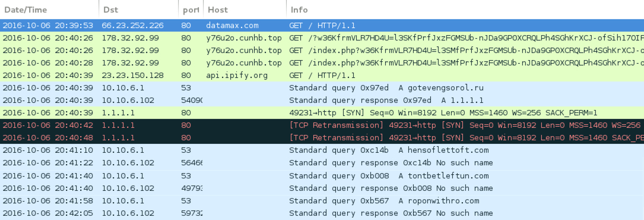Click the Host column header
The width and height of the screenshot is (644, 220).
(x=245, y=9)
